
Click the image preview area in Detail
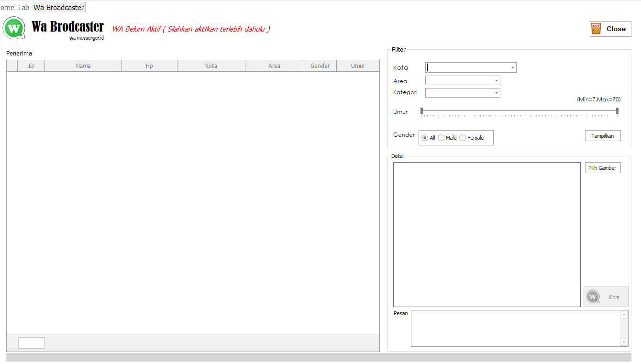[487, 234]
